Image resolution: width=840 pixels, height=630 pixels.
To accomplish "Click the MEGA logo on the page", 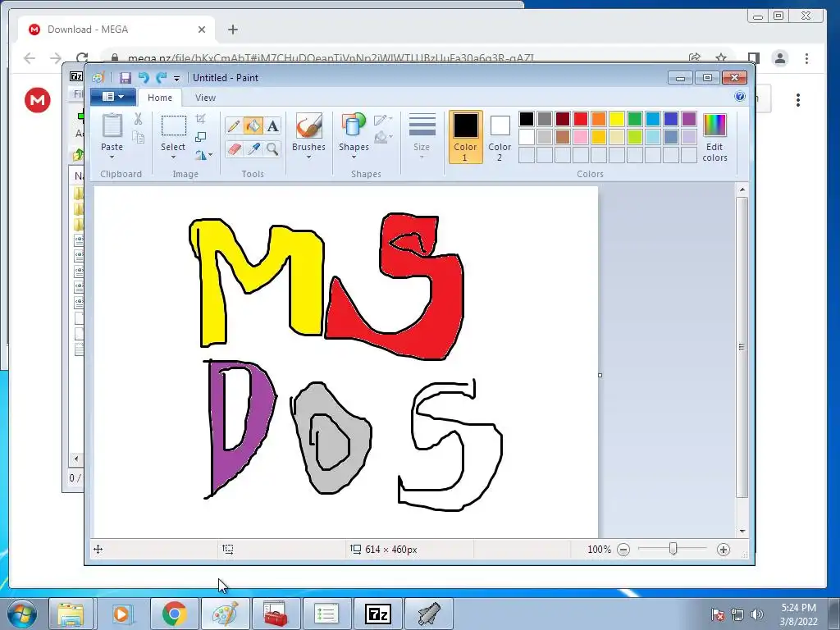I will (x=38, y=100).
